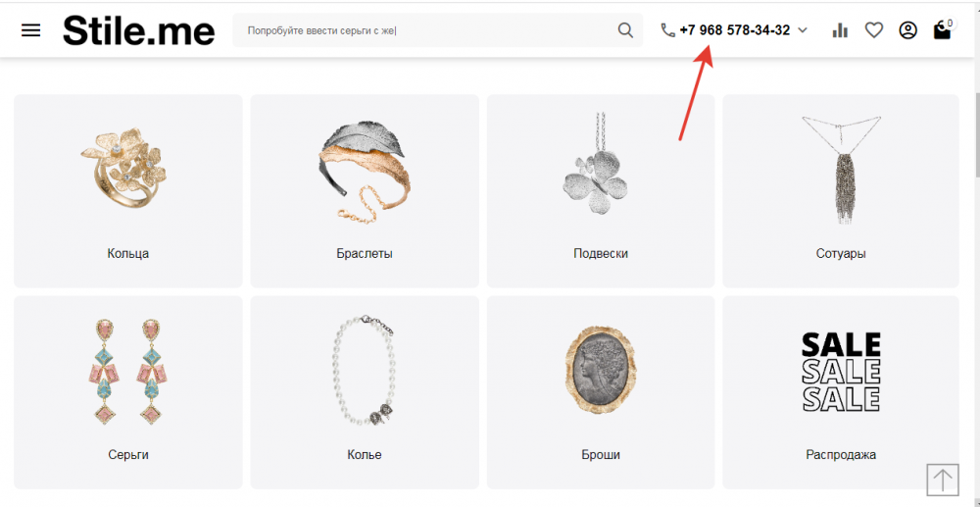Click the phone handset icon
This screenshot has width=980, height=507.
click(x=668, y=30)
